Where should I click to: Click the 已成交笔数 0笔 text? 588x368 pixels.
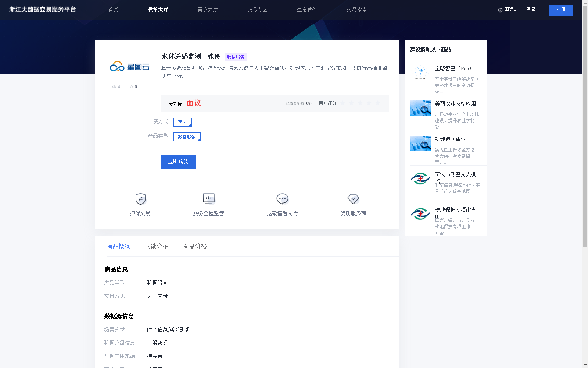pos(299,103)
